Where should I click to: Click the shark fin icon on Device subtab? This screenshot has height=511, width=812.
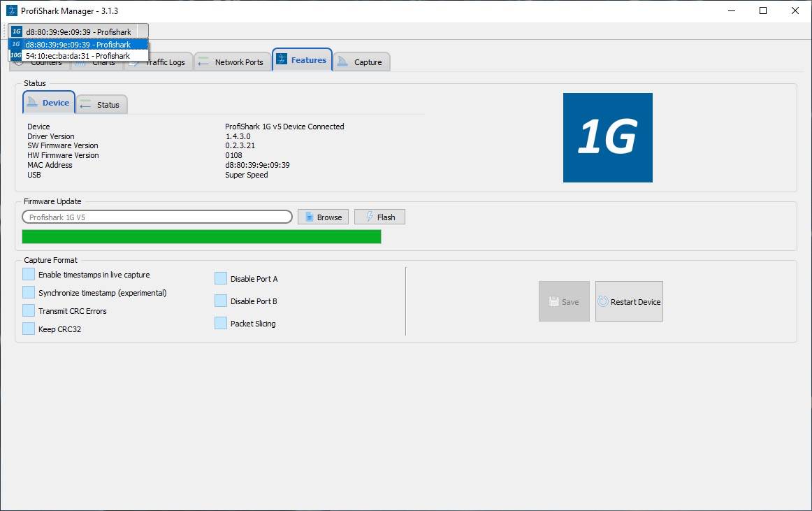point(32,103)
